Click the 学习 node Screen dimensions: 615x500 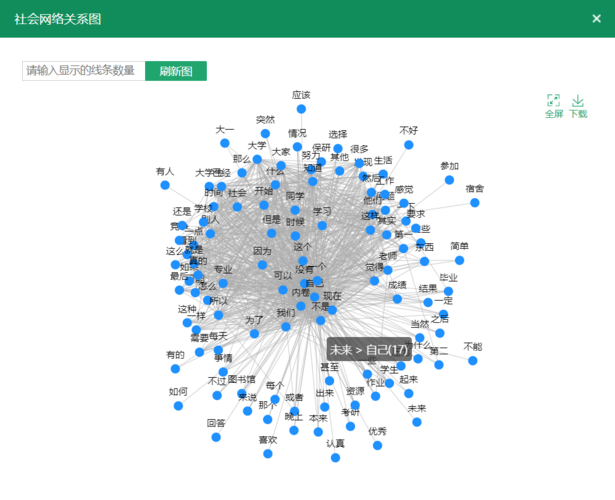tap(322, 225)
